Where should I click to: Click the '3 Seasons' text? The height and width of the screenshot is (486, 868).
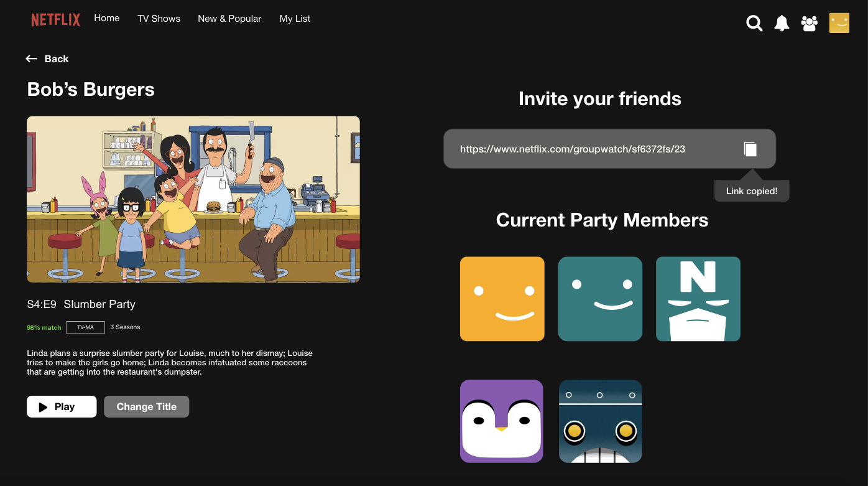[125, 327]
